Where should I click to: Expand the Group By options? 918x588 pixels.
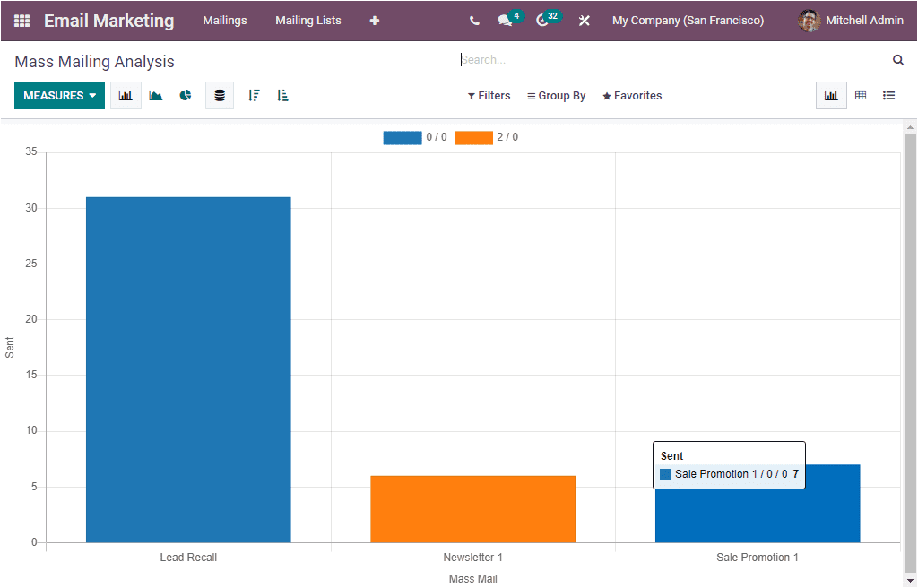556,95
